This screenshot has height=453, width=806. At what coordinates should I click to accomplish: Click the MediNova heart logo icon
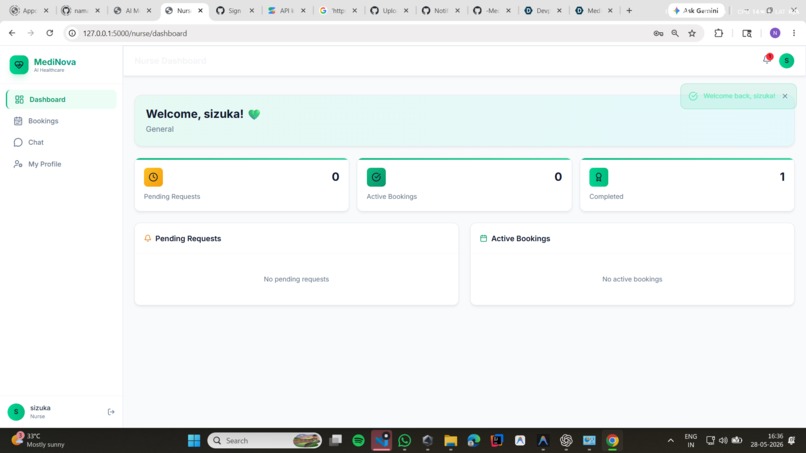[x=19, y=65]
